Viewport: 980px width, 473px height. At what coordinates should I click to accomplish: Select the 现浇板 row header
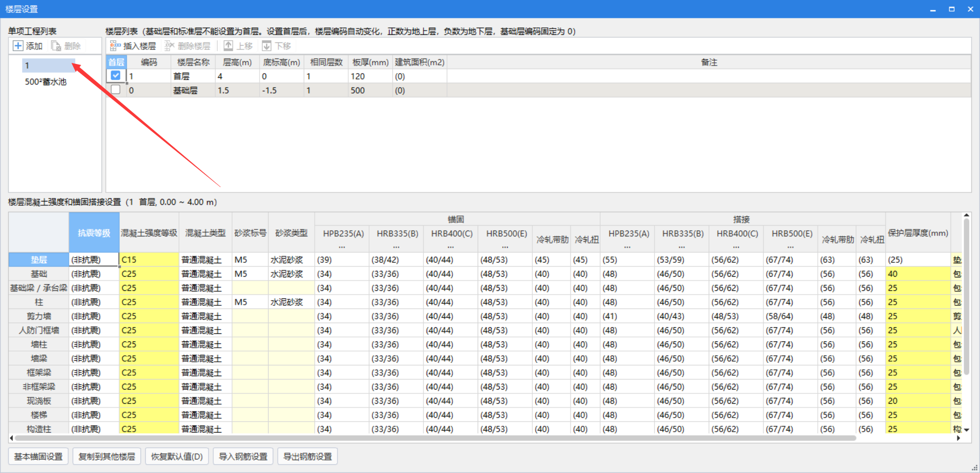(39, 401)
